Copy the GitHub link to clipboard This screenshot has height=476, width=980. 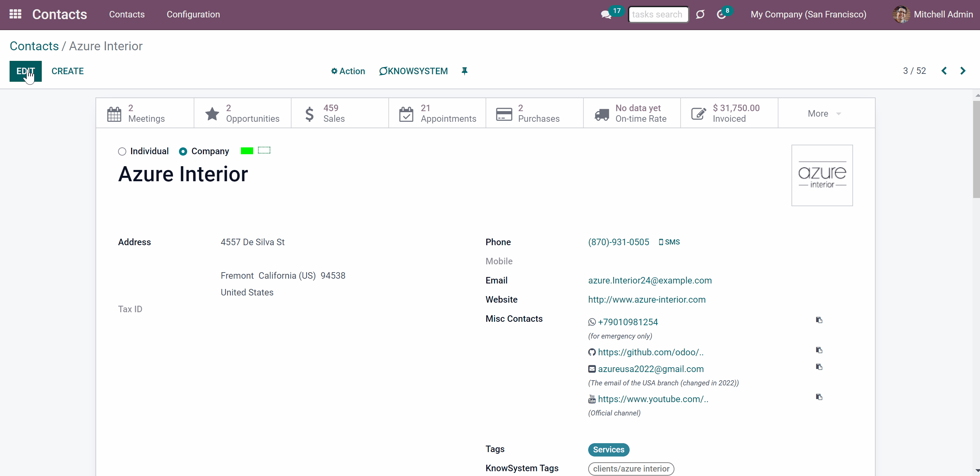819,350
